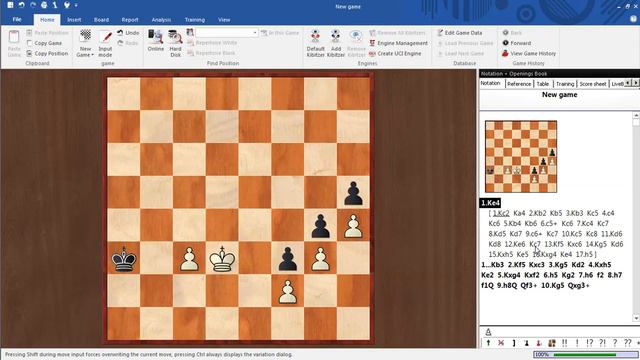Select the Notation panel tab

[x=490, y=83]
